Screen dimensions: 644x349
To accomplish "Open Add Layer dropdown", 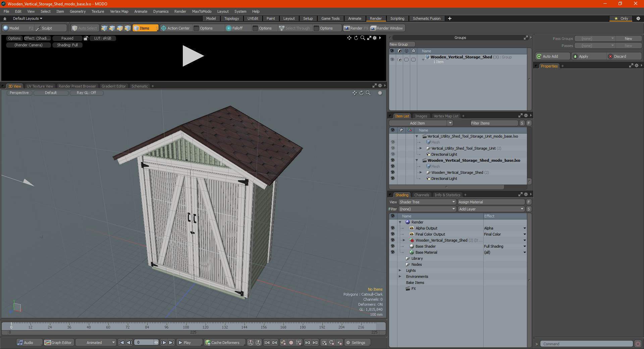I will pos(491,209).
